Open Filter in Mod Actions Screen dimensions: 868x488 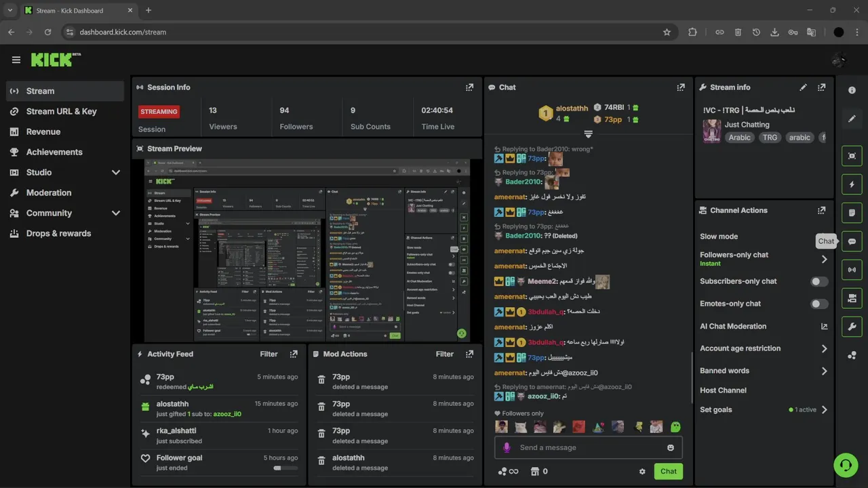click(445, 354)
